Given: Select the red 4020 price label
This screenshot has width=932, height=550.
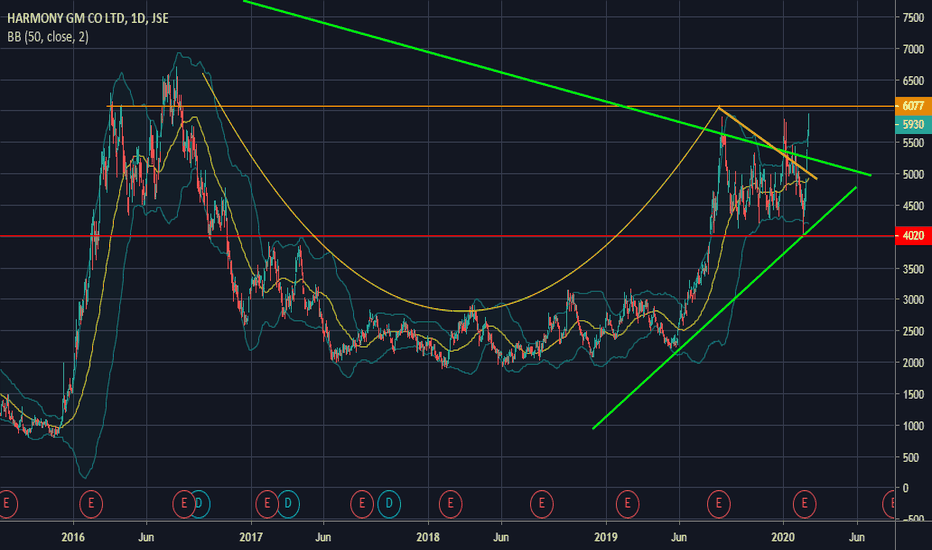Looking at the screenshot, I should [913, 235].
